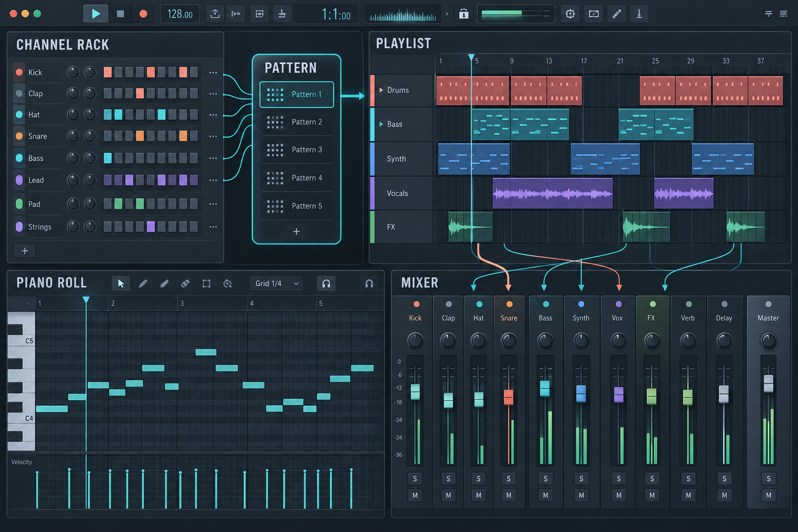The height and width of the screenshot is (532, 798).
Task: Activate the dashed-square selection tool in Piano Roll
Action: 206,284
